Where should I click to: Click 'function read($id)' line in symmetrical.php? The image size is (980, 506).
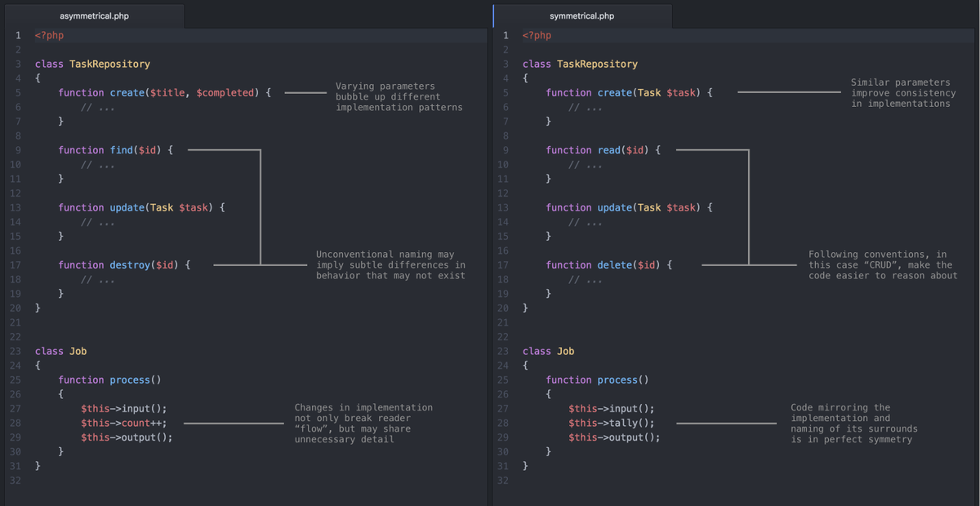[x=603, y=150]
